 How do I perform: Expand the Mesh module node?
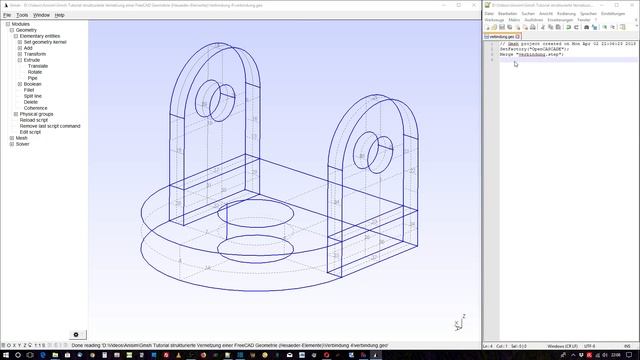click(x=12, y=138)
